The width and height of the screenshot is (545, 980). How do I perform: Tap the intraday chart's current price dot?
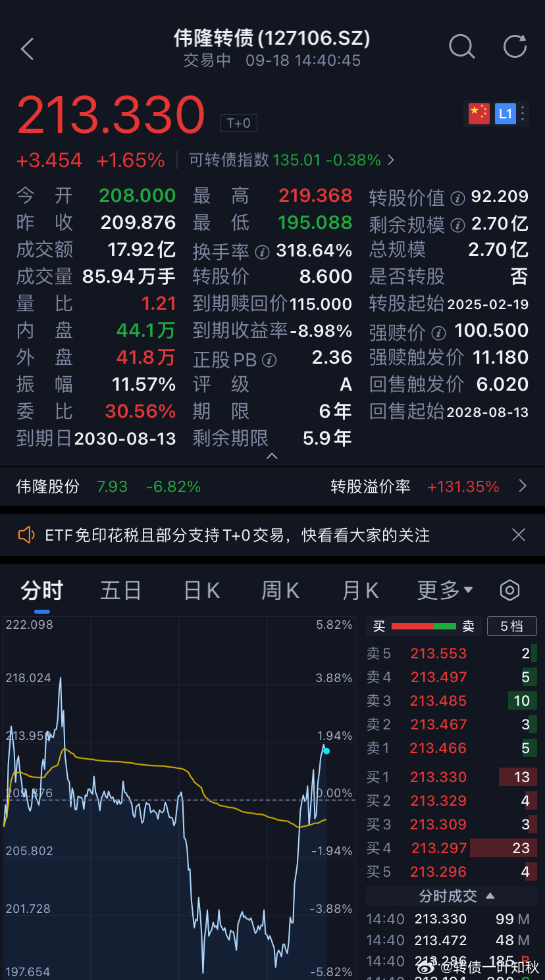(x=326, y=751)
